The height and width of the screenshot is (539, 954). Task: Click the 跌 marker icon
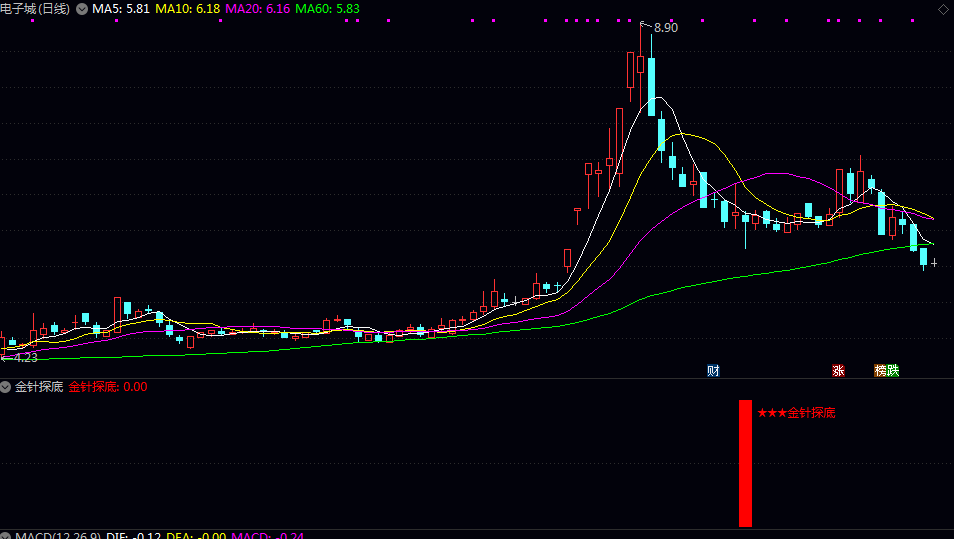[x=893, y=370]
